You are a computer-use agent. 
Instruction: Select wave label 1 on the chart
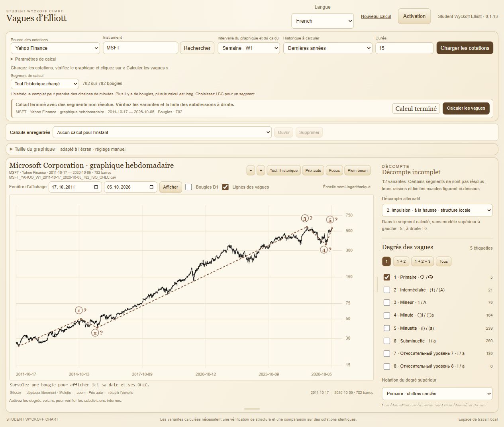(79, 311)
